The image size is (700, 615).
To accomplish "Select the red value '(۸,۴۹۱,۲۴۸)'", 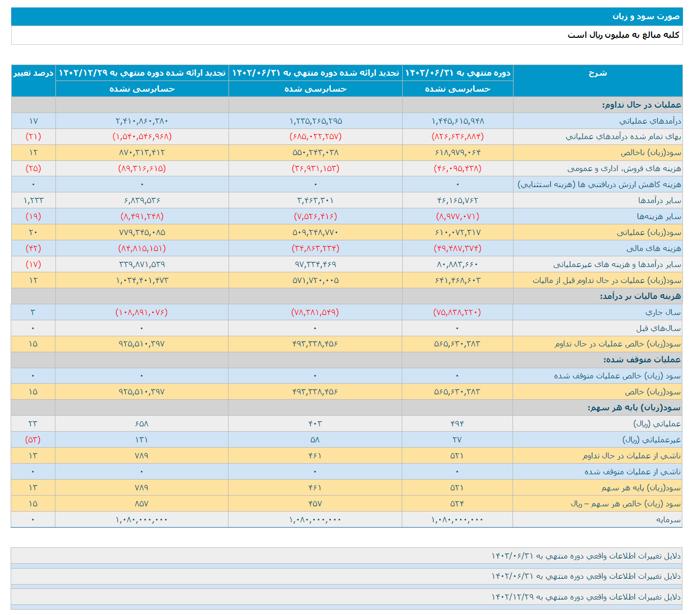I will 142,217.
